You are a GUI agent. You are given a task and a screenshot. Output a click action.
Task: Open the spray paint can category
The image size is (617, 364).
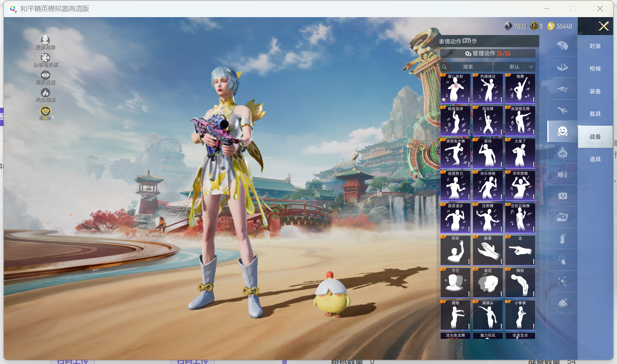pos(562,239)
